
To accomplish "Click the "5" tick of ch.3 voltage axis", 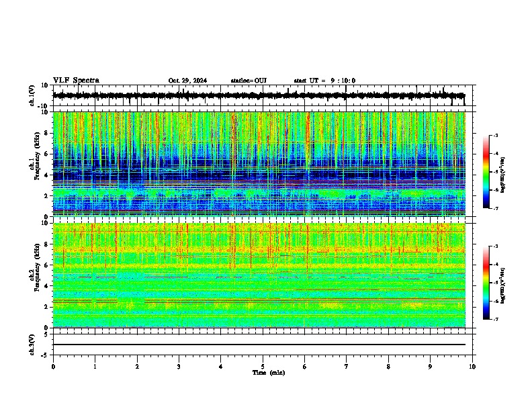I will [46, 334].
